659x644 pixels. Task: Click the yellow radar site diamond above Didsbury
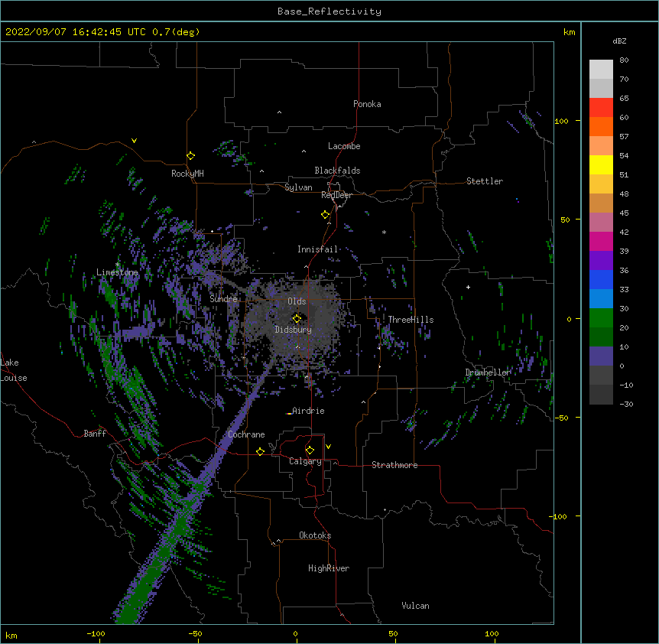click(x=297, y=319)
